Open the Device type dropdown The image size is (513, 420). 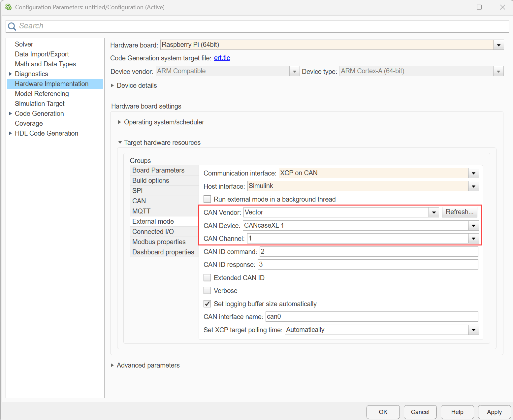pyautogui.click(x=498, y=71)
